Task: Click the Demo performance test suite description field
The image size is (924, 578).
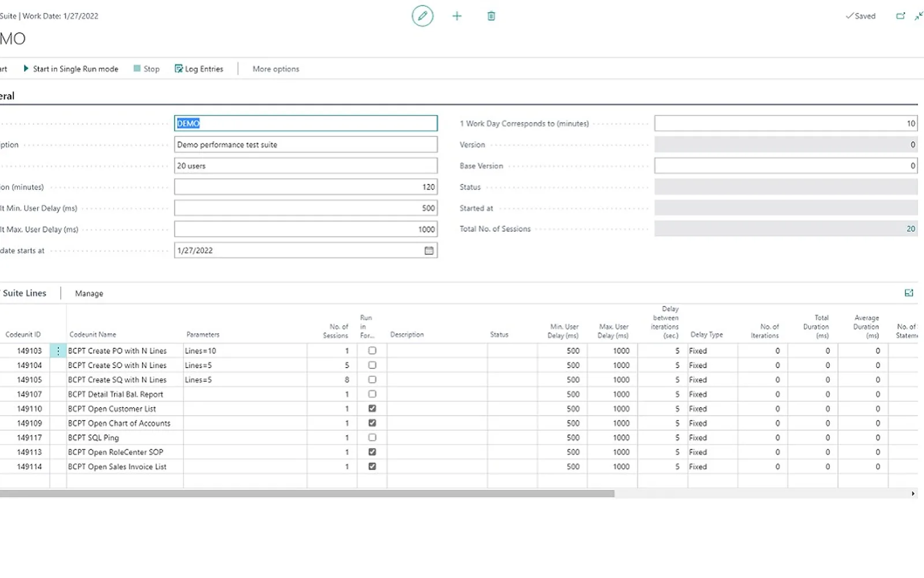Action: 306,144
